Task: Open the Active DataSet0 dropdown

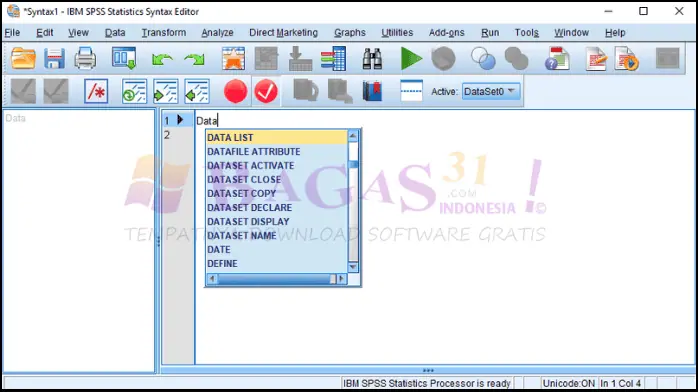Action: (x=491, y=91)
